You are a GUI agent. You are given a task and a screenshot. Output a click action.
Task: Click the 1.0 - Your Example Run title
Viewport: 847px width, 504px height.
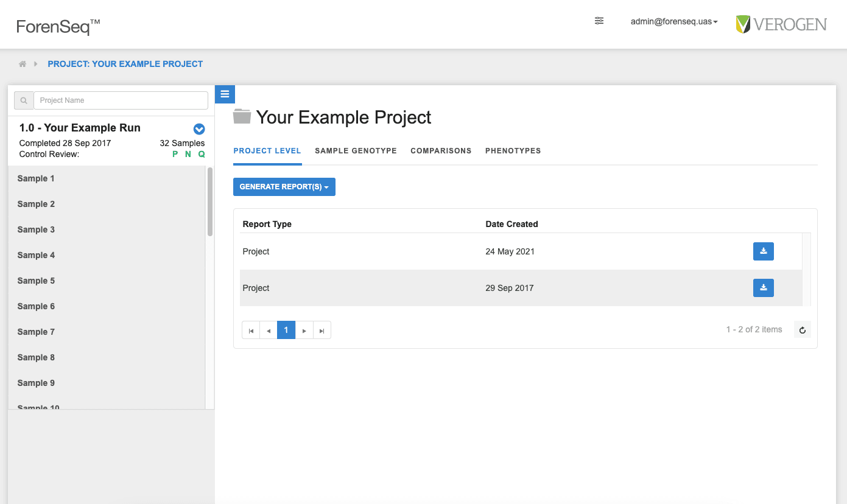pos(80,128)
